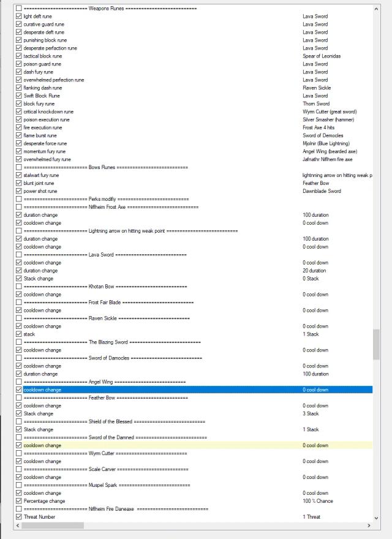Viewport: 392px width, 539px height.
Task: Select Niflheim Frost Axe header row
Action: click(x=194, y=207)
